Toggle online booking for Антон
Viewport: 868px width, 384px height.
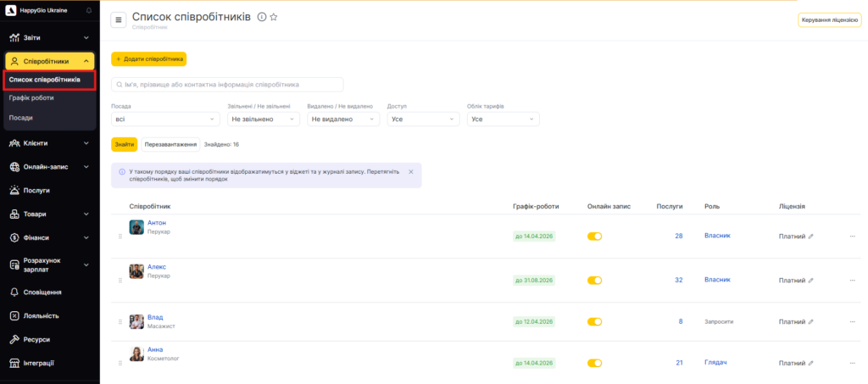click(x=594, y=237)
